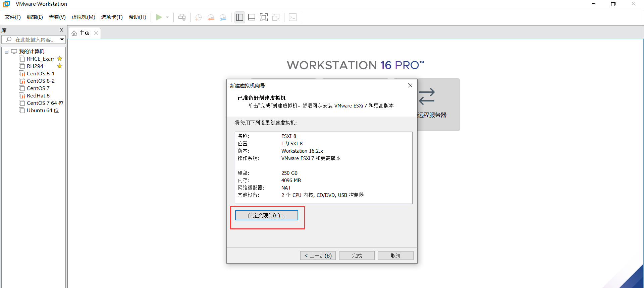Click the location value F:\ESXI 8
Image resolution: width=644 pixels, height=288 pixels.
pyautogui.click(x=292, y=144)
